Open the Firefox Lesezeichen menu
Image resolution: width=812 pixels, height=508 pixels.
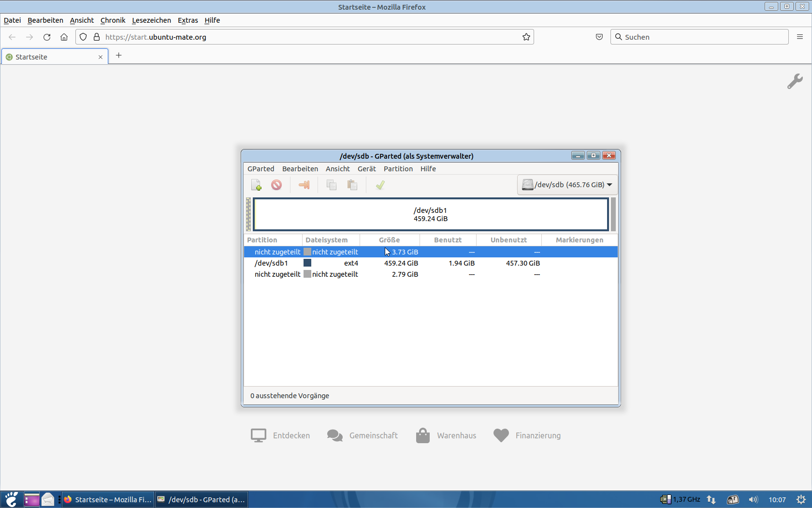(151, 20)
